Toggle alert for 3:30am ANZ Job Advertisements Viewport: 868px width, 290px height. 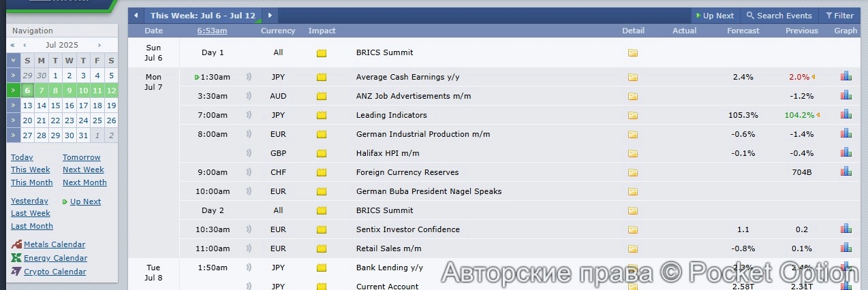tap(249, 96)
